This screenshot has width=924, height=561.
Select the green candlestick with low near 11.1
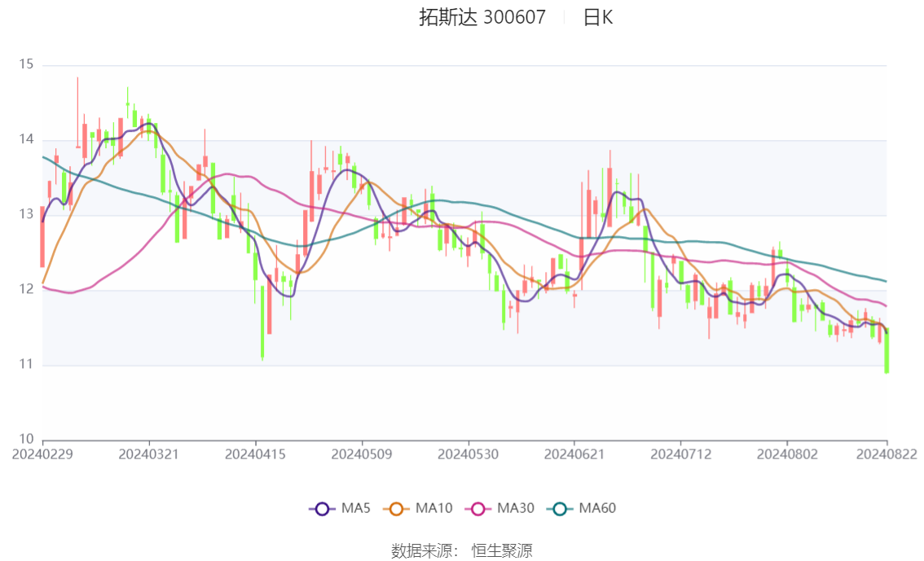click(262, 322)
